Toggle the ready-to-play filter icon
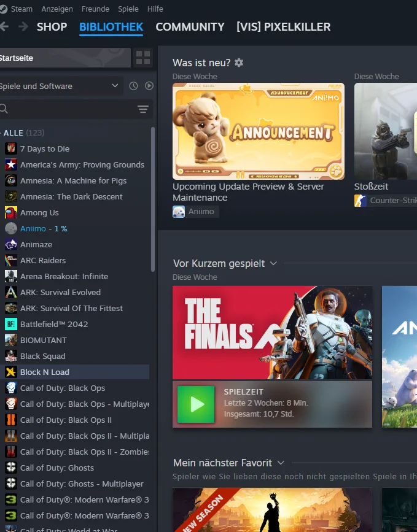 (149, 86)
